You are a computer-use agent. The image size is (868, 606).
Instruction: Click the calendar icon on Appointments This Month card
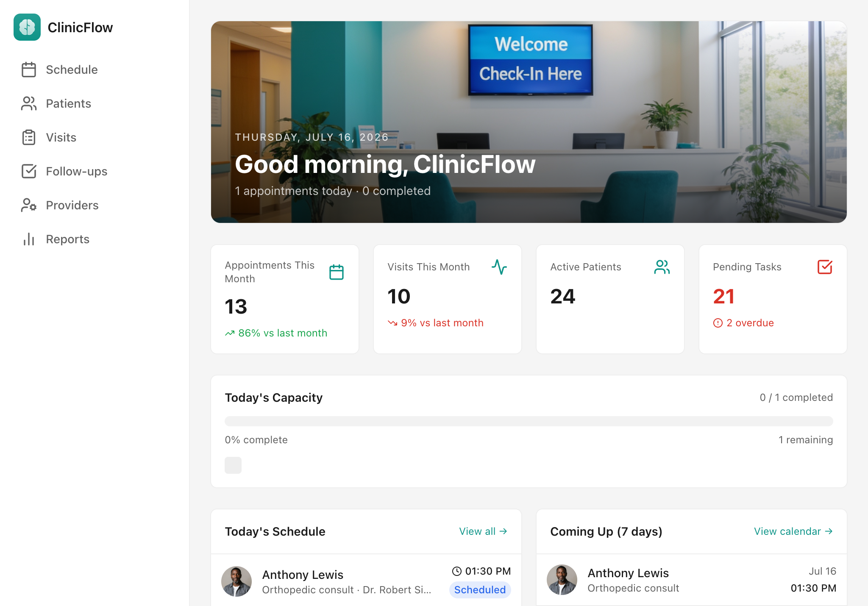click(x=337, y=272)
